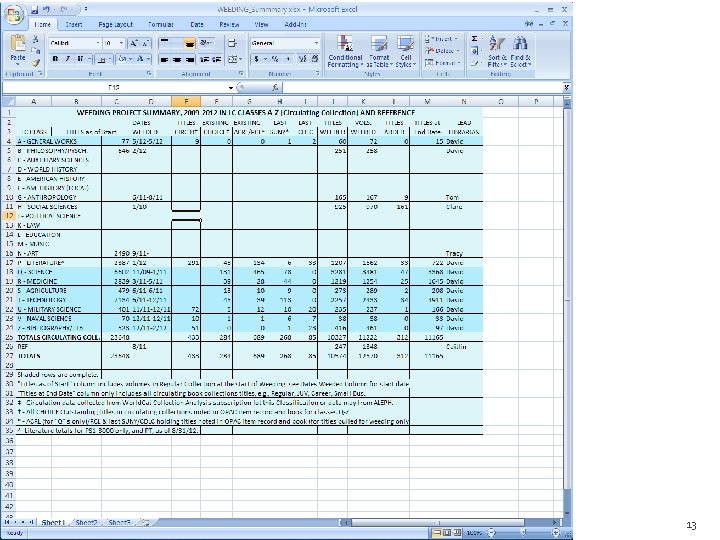Save the workbook from Quick Access toolbar
Screen dimensions: 720x540
(34, 10)
